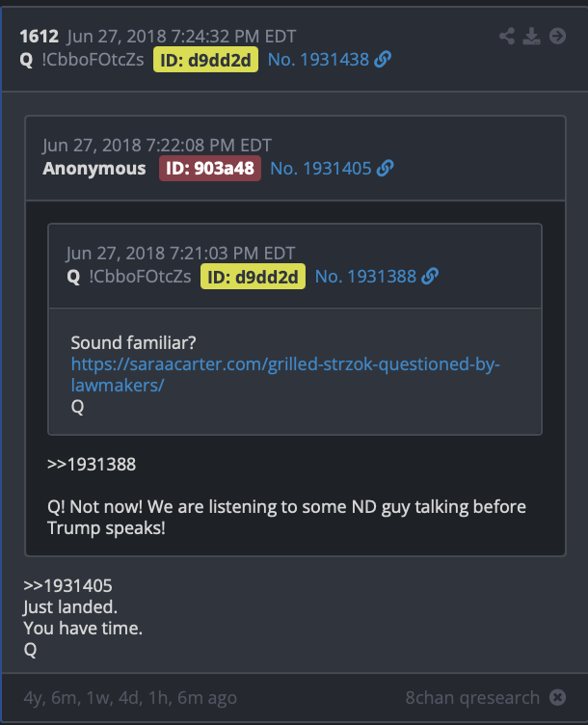Dismiss the 8chan qresearch tag with X icon

tap(557, 697)
